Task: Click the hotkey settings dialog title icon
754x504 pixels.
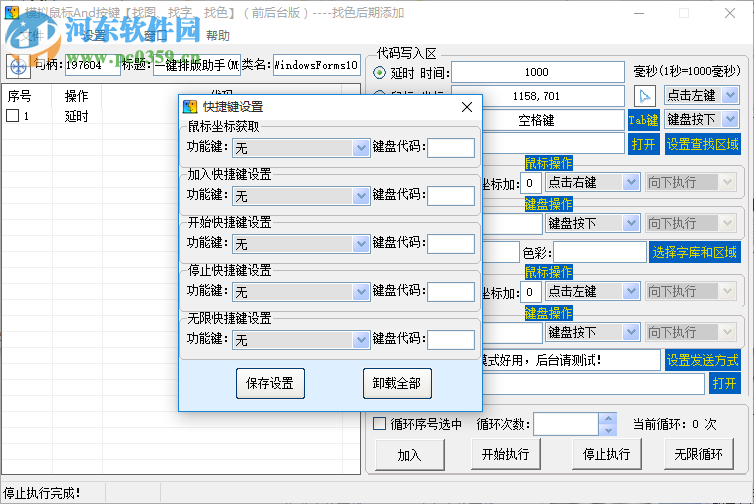Action: pyautogui.click(x=190, y=107)
